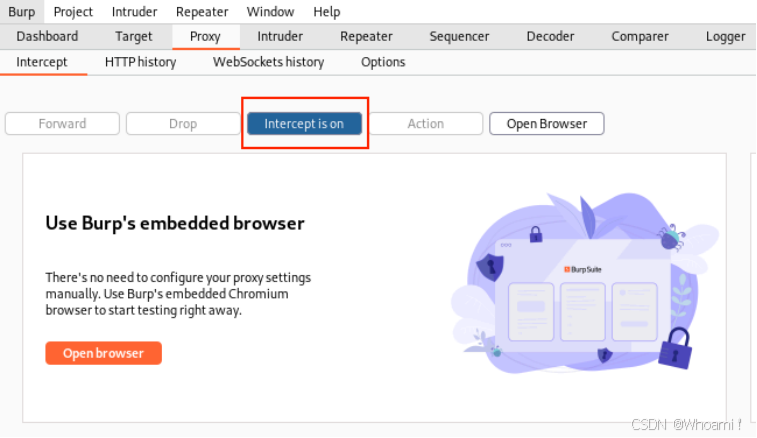This screenshot has width=757, height=438.
Task: View the WebSockets history sub-tab
Action: click(x=268, y=62)
